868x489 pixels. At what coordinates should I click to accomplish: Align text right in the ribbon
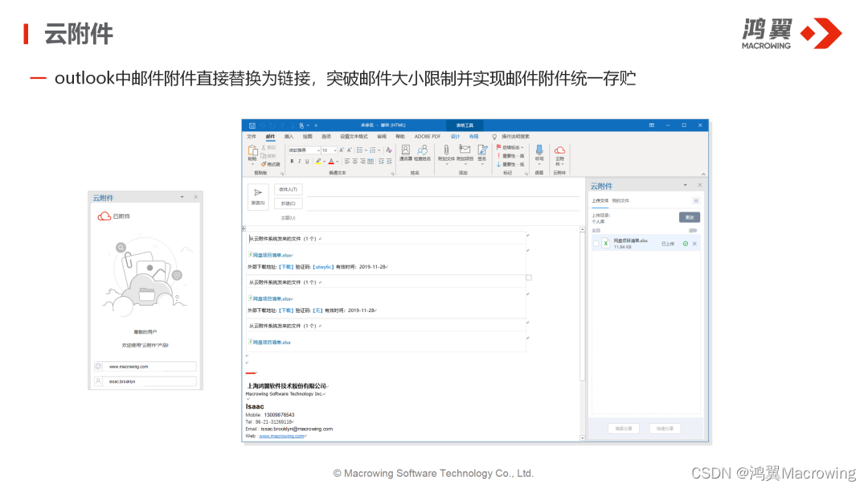(x=362, y=161)
